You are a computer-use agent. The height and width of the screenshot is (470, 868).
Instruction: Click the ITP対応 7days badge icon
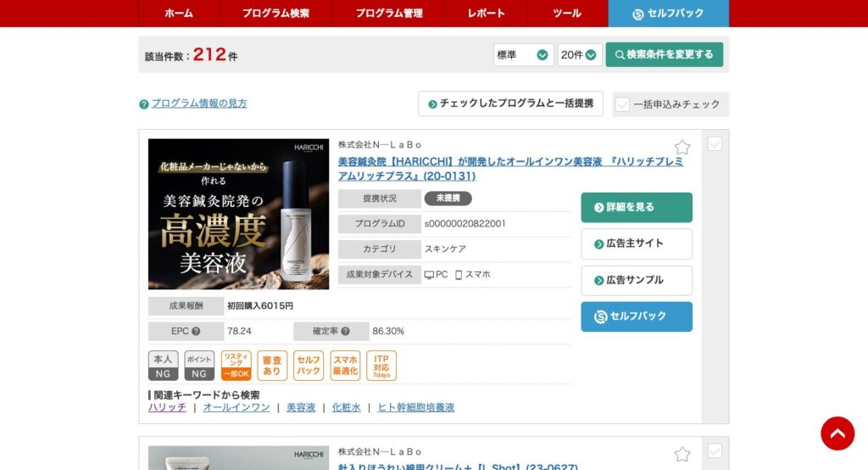tap(381, 366)
